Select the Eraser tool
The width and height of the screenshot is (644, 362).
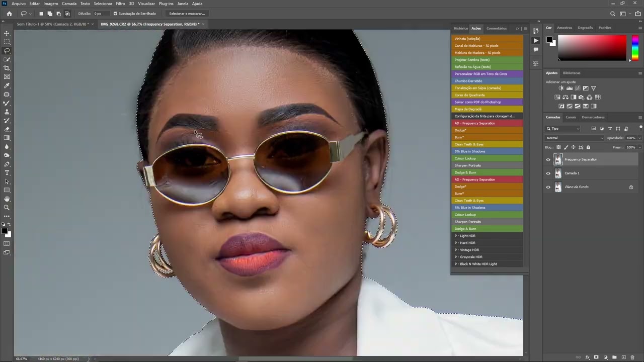[x=7, y=129]
